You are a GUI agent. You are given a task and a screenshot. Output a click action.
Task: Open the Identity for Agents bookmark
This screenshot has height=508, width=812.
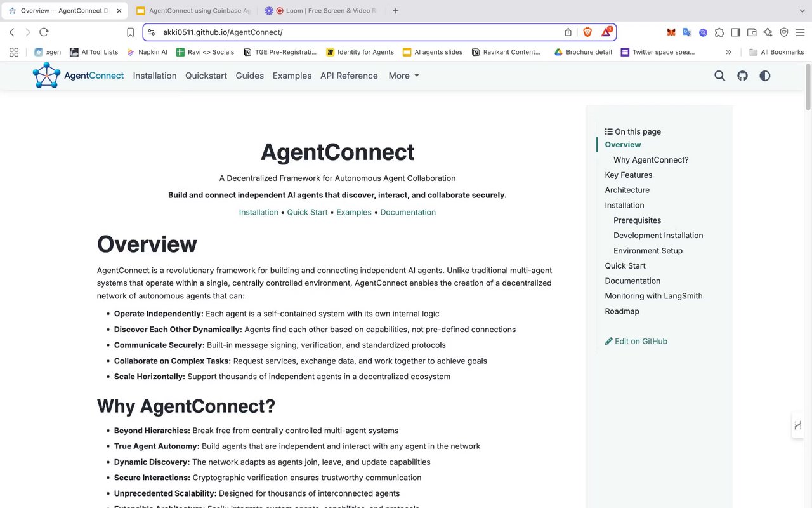pos(360,52)
